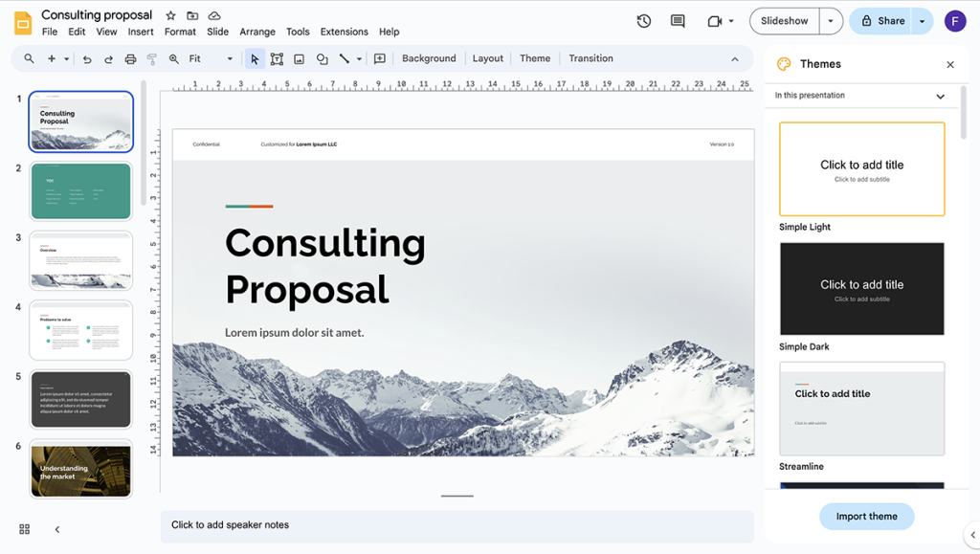Image resolution: width=980 pixels, height=554 pixels.
Task: Select the Text box tool
Action: pyautogui.click(x=277, y=58)
